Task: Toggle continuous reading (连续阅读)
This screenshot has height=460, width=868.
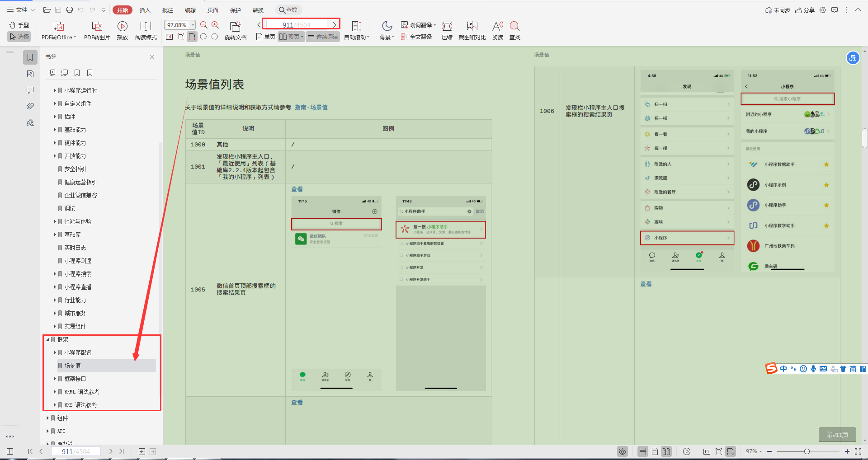Action: pyautogui.click(x=323, y=37)
